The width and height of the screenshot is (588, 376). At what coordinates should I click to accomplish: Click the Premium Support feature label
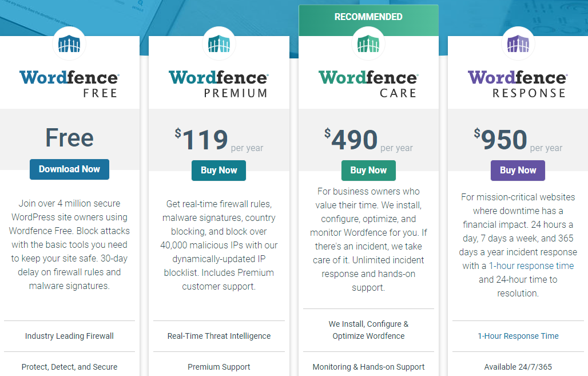click(x=219, y=367)
